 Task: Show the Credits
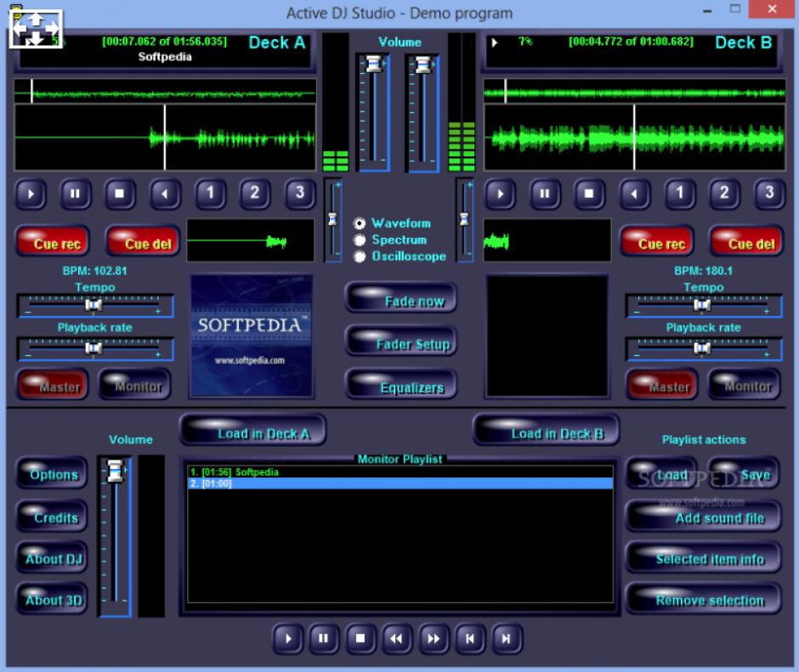(52, 516)
